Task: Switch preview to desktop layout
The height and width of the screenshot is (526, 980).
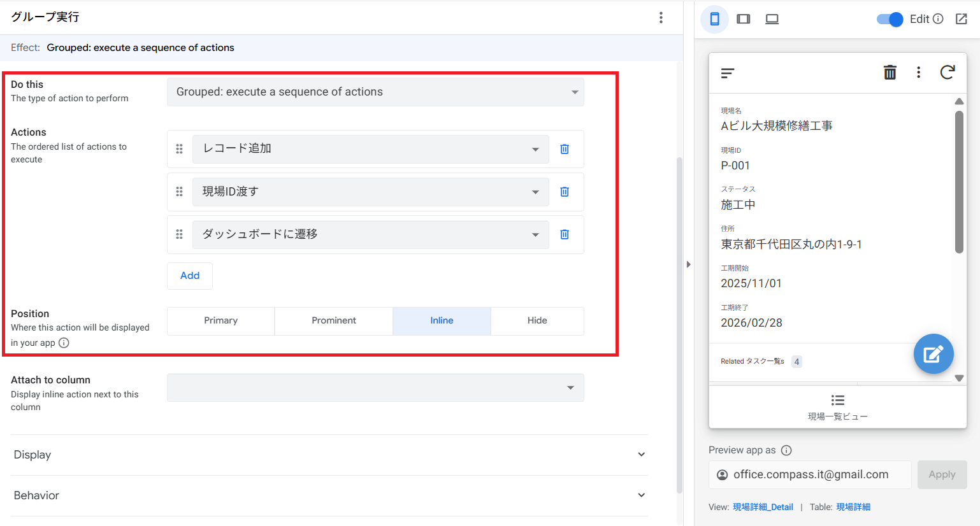Action: pyautogui.click(x=772, y=19)
